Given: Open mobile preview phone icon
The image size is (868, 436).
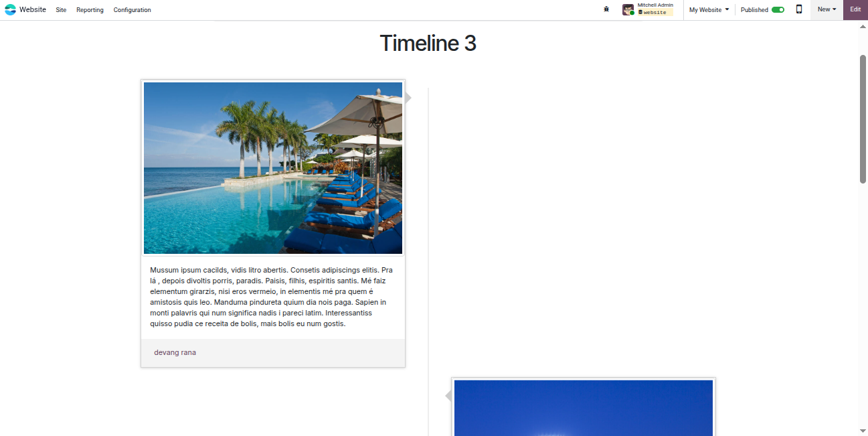Looking at the screenshot, I should (798, 9).
